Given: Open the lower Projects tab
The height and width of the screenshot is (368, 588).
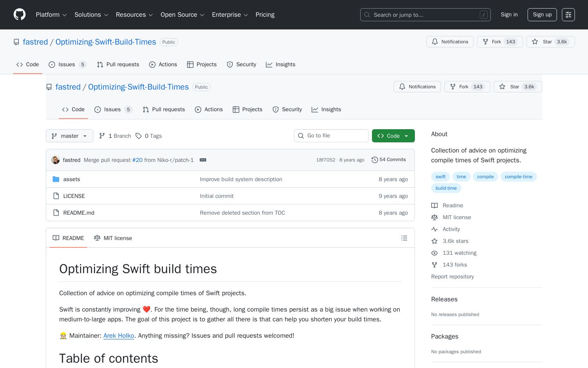Looking at the screenshot, I should 247,110.
